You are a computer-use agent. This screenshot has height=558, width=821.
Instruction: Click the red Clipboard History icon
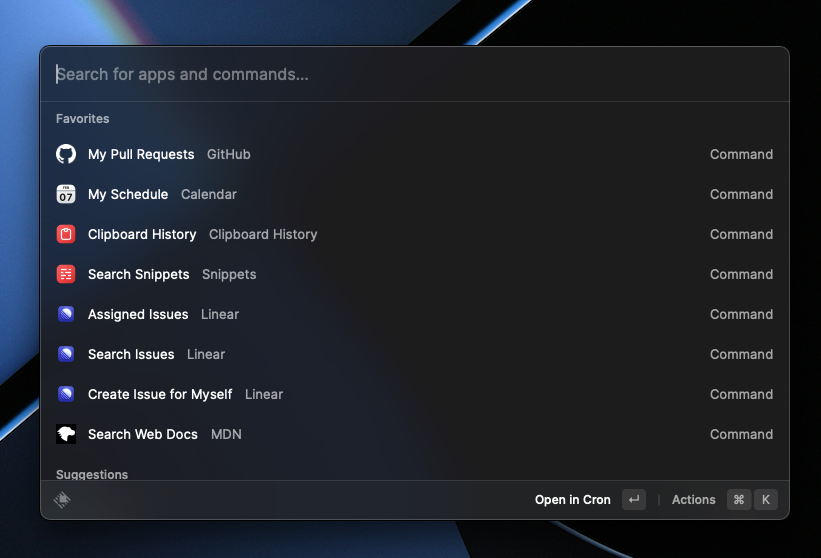pos(66,234)
